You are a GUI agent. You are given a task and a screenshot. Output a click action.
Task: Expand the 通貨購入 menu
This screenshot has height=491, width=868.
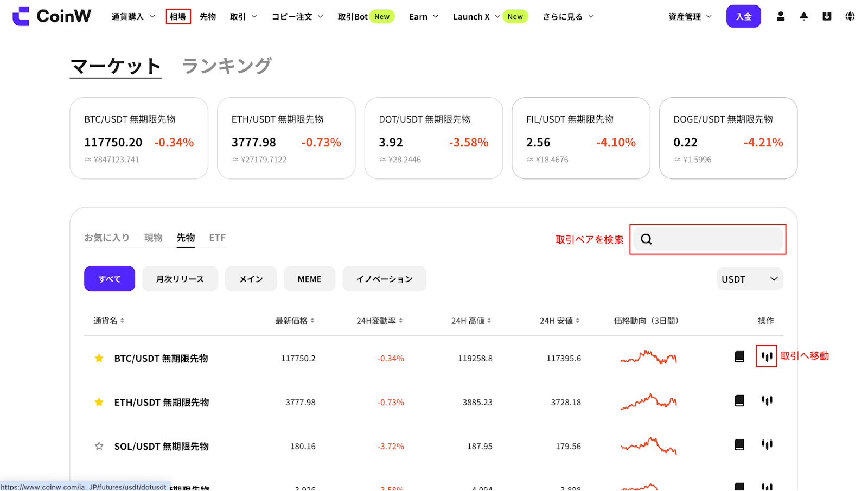point(133,17)
